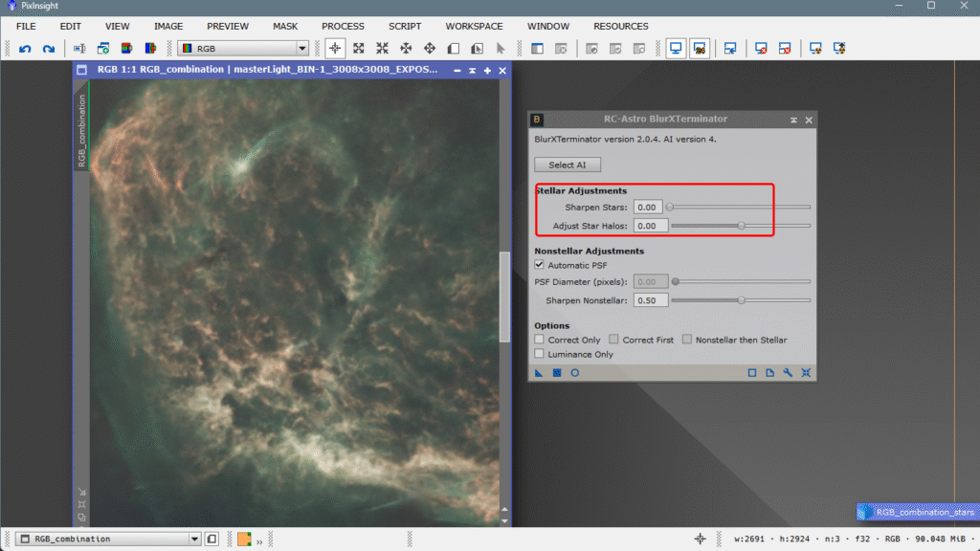Viewport: 980px width, 551px height.
Task: Open the WINDOW menu
Action: (x=548, y=26)
